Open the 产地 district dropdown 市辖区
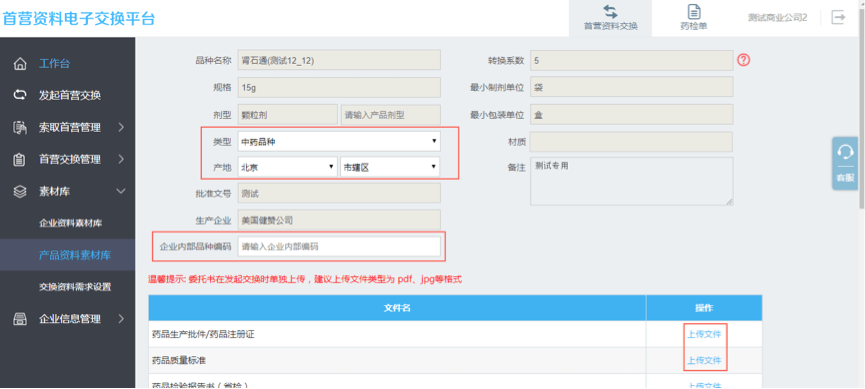This screenshot has width=865, height=389. click(390, 167)
